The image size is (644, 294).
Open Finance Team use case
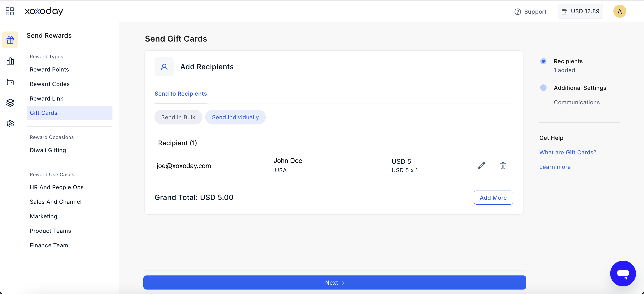[49, 245]
